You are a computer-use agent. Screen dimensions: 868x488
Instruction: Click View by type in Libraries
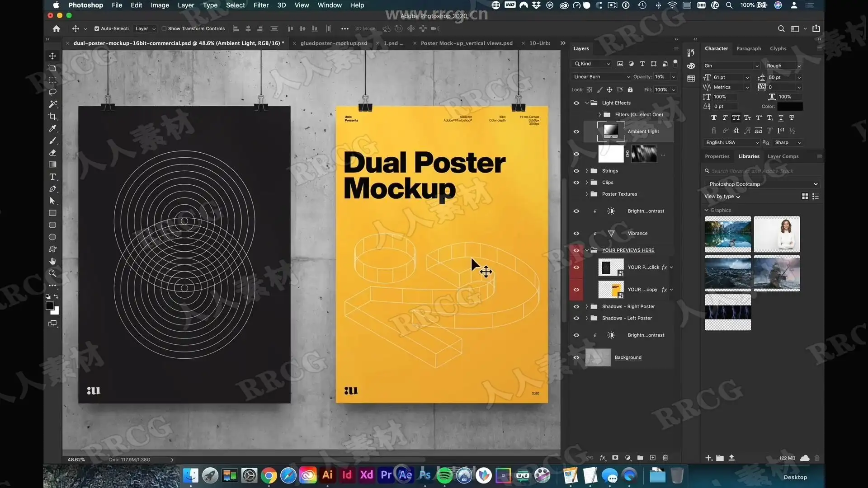(x=722, y=197)
